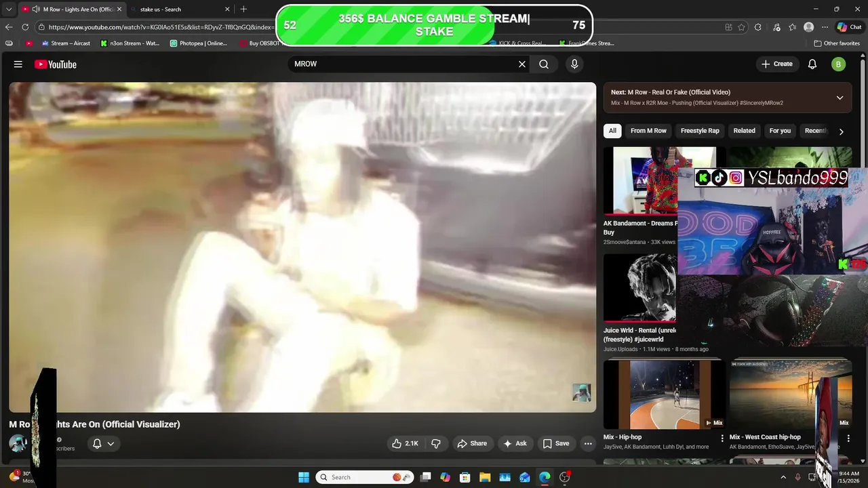This screenshot has width=868, height=488.
Task: Open the account avatar labeled B
Action: (x=839, y=64)
